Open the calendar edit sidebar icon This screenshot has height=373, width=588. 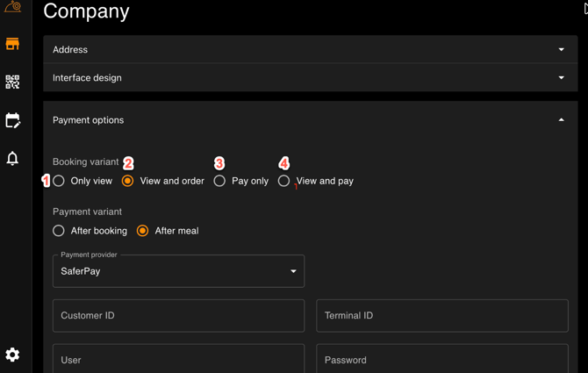(12, 120)
